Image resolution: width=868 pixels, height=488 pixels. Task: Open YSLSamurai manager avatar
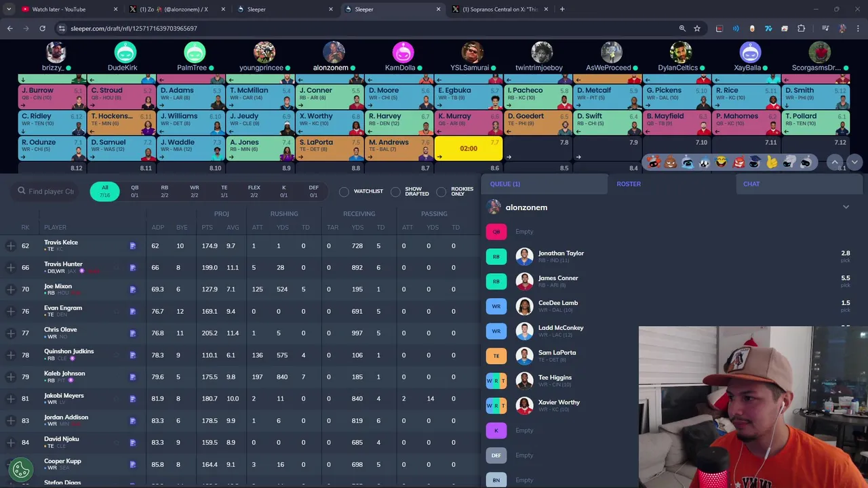point(472,52)
